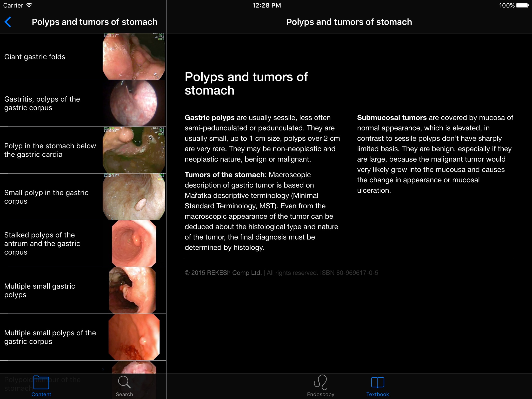Click the ISBN 80-969617-0-5 text
This screenshot has width=532, height=399.
349,273
